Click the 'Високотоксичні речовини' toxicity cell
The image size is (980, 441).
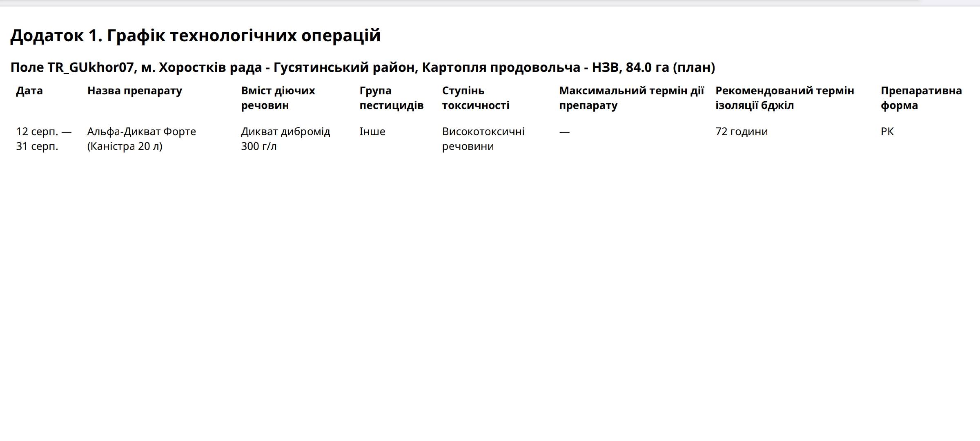coord(483,139)
